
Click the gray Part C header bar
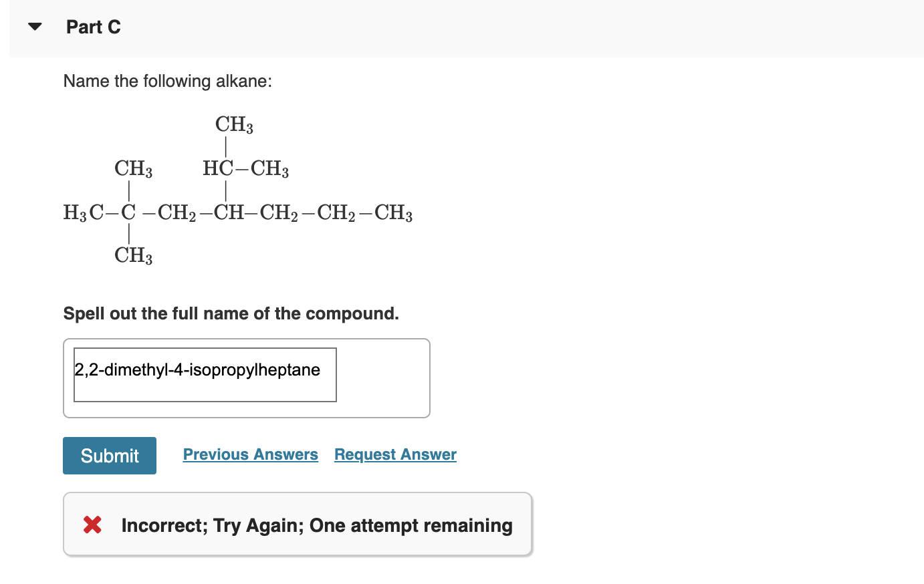468,27
